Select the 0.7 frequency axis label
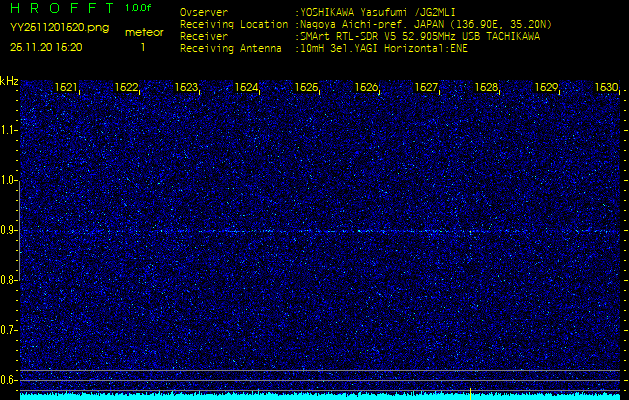The height and width of the screenshot is (400, 629). (x=9, y=329)
